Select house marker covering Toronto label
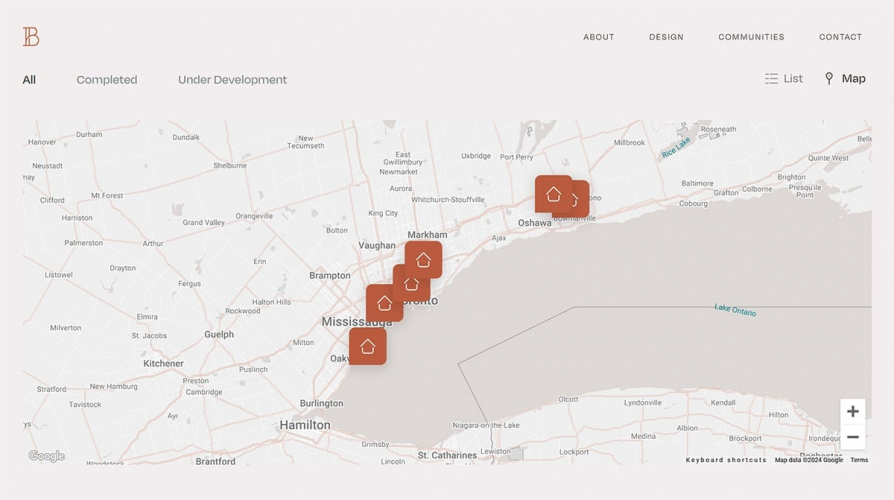This screenshot has height=500, width=894. [410, 284]
